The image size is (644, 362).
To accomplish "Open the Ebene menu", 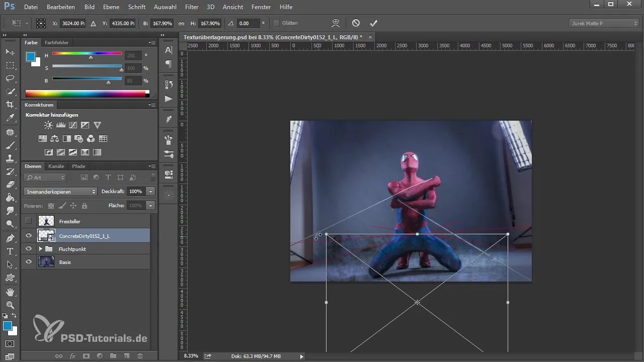I will 111,7.
